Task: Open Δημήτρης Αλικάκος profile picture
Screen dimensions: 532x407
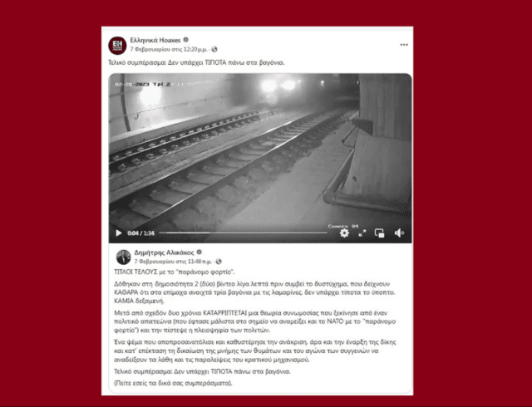Action: [123, 257]
